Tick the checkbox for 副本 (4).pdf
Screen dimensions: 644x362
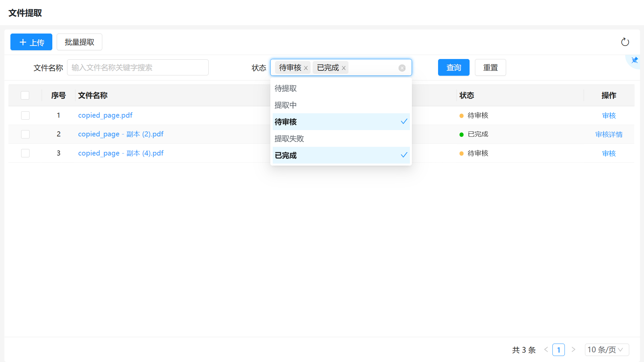point(25,153)
